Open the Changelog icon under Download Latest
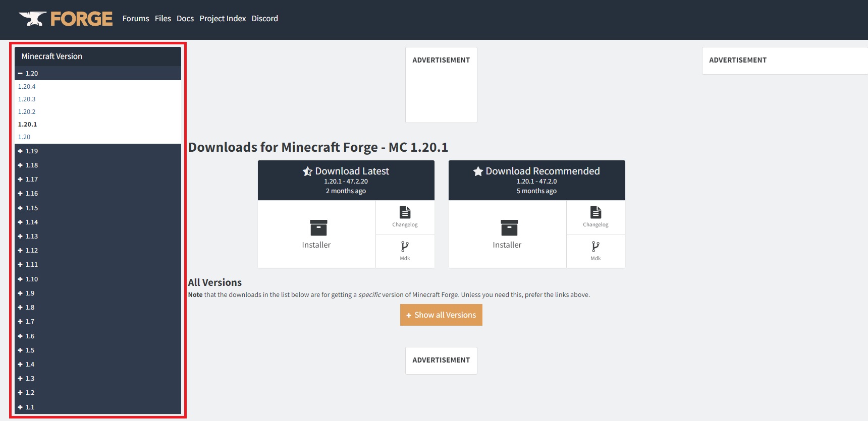Image resolution: width=868 pixels, height=421 pixels. click(405, 212)
